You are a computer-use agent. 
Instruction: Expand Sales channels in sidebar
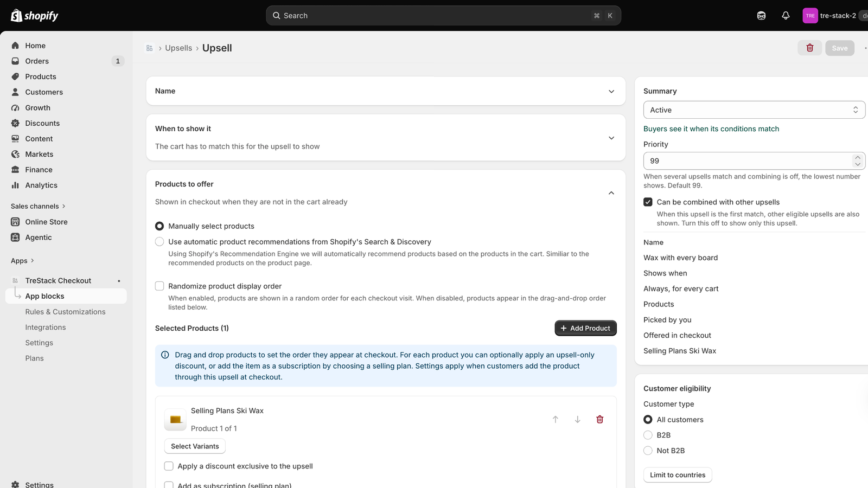pos(38,206)
